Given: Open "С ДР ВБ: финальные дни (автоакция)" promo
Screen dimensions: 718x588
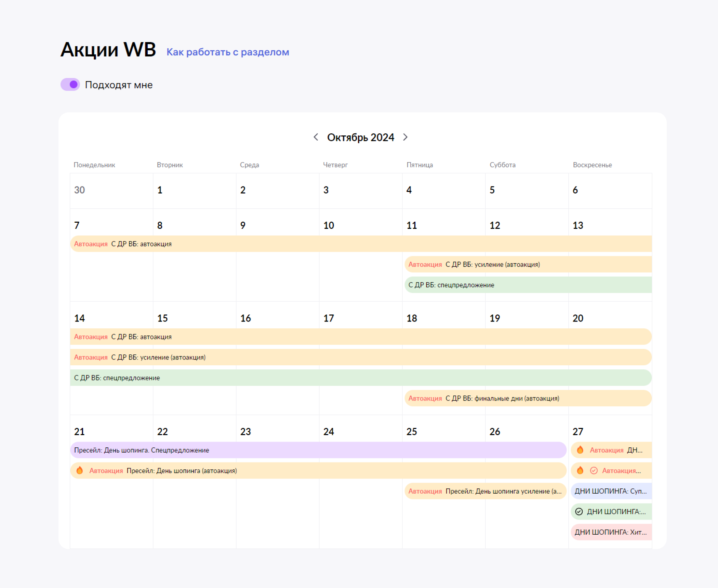Looking at the screenshot, I should pos(528,398).
